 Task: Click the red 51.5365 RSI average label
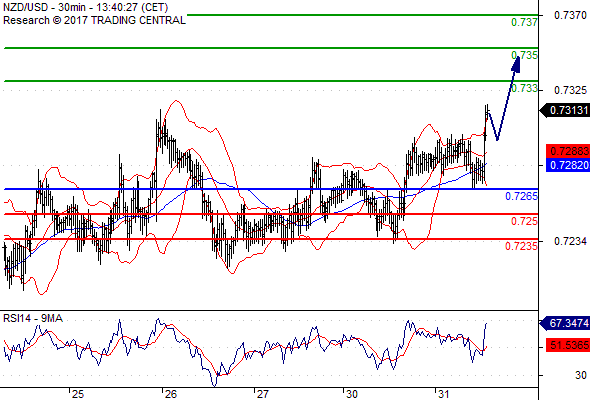click(568, 344)
